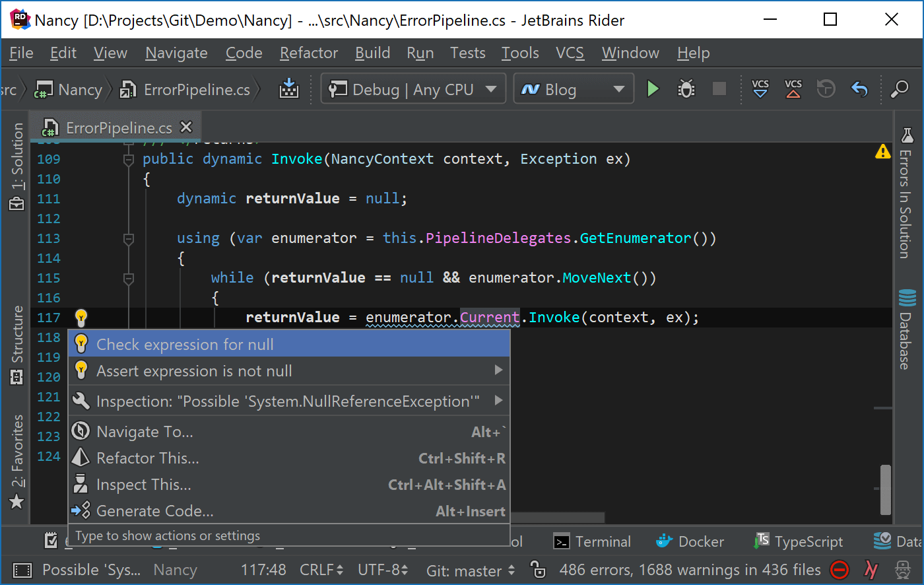Choose Generate Code... in the popup

tap(289, 511)
